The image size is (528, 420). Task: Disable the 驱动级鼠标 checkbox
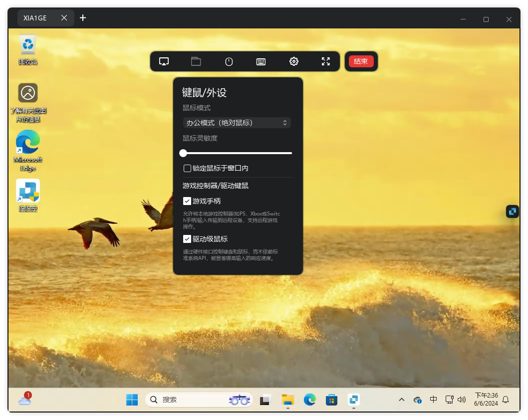point(188,239)
